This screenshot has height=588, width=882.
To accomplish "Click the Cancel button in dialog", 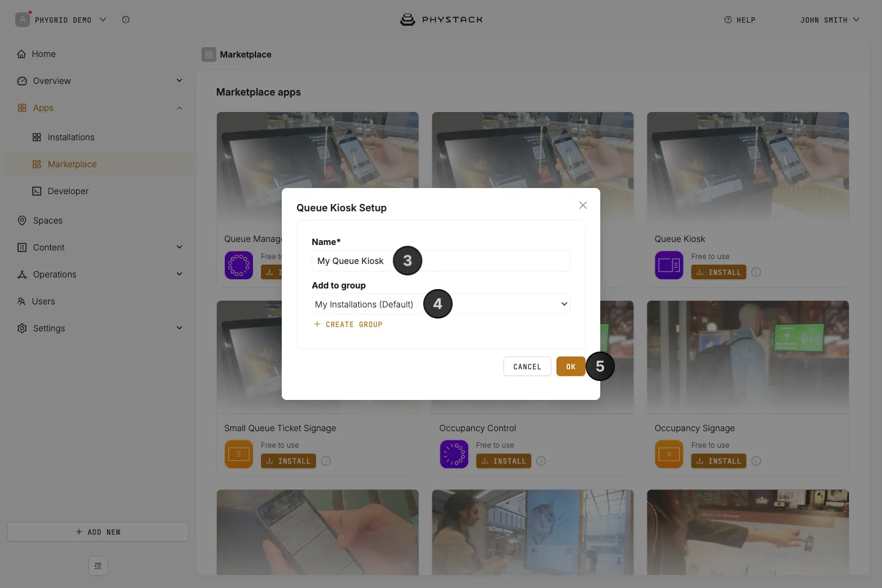I will (527, 367).
